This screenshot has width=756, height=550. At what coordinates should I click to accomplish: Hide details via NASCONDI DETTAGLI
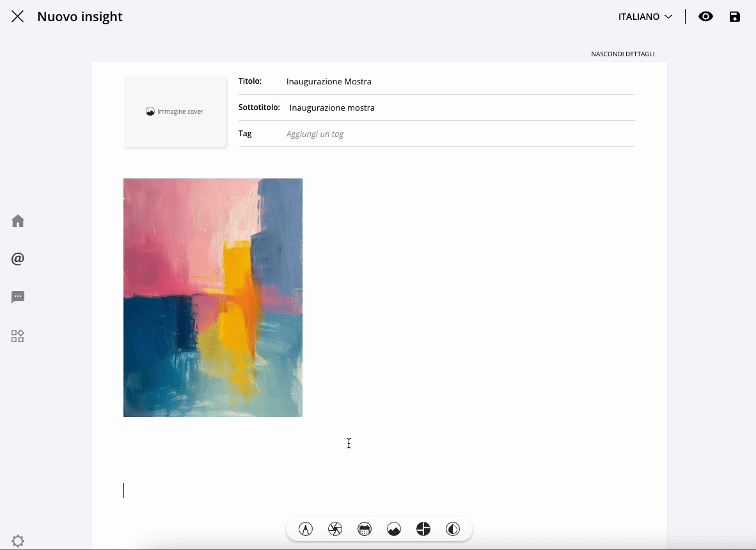[622, 54]
